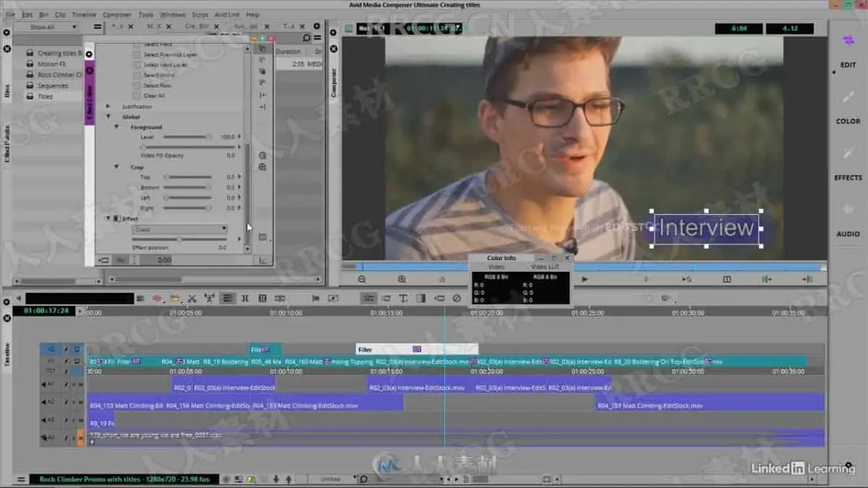Image resolution: width=868 pixels, height=488 pixels.
Task: Adjust the Crop Bottom slider
Action: click(x=188, y=187)
